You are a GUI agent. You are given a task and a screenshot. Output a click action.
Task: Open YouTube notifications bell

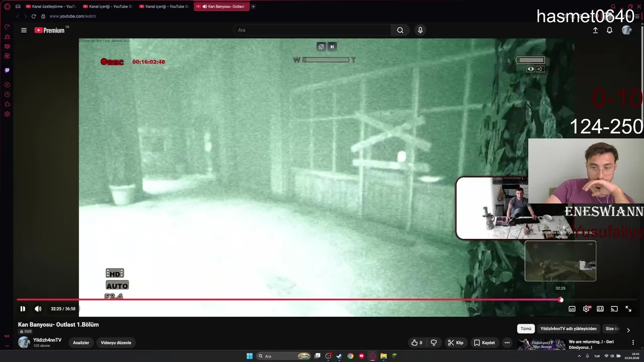click(609, 30)
